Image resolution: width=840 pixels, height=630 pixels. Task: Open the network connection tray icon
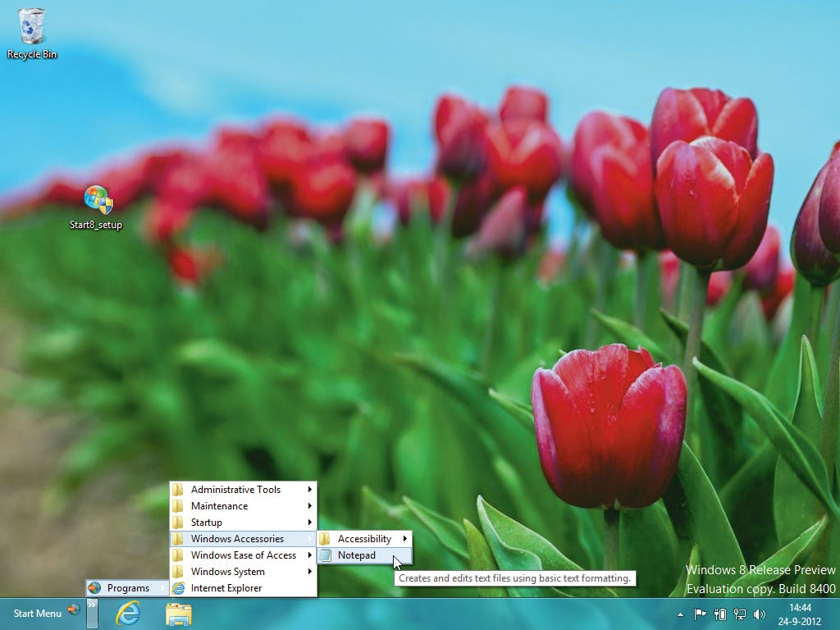[740, 614]
